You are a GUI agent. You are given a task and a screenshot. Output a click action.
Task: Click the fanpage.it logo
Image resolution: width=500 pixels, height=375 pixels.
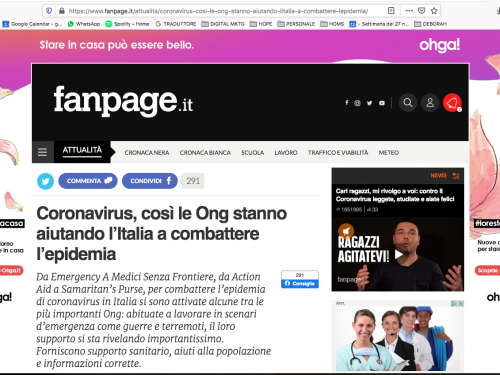point(123,101)
